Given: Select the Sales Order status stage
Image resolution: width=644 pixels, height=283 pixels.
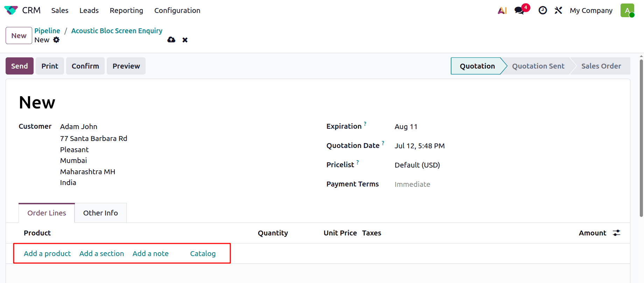Looking at the screenshot, I should [601, 66].
